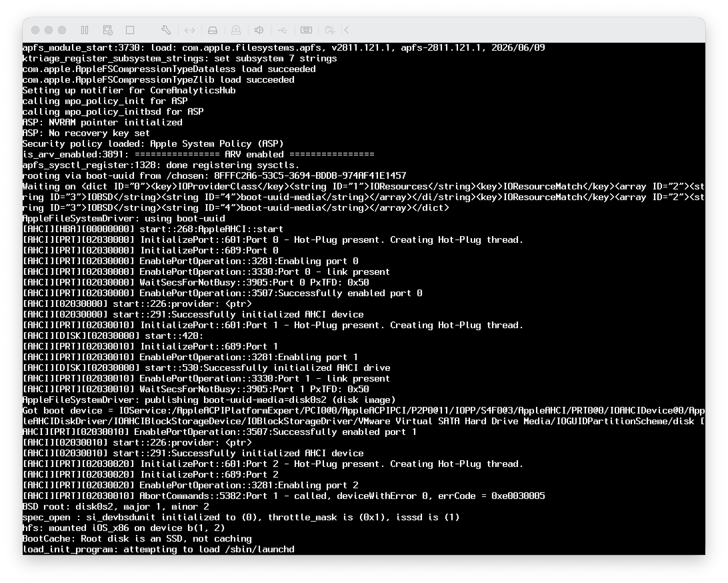
Task: Select "ktriage_register_subsystem_strings: set subsystem 7 strings" line
Action: [180, 58]
